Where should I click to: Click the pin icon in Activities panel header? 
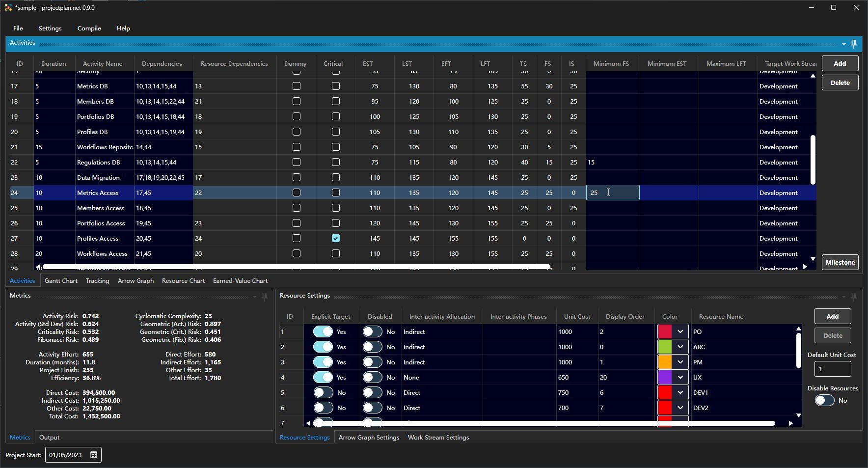854,44
